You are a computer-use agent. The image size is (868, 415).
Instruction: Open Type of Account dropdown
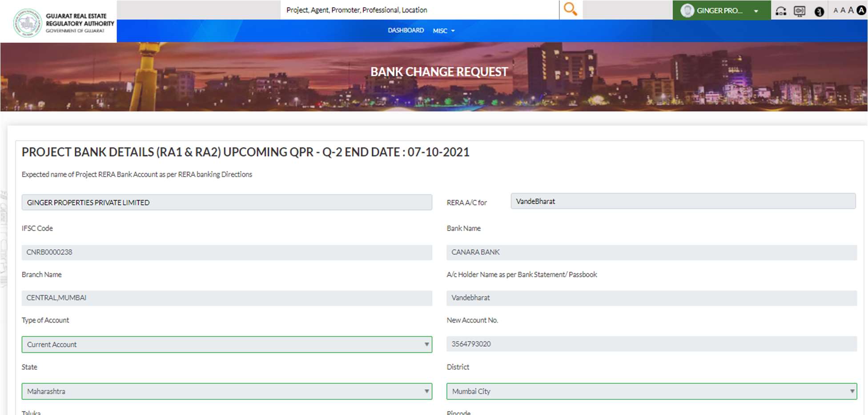[227, 344]
